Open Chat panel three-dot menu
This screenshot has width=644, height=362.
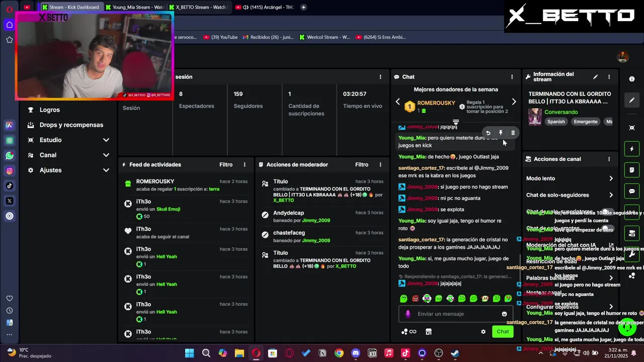(512, 77)
